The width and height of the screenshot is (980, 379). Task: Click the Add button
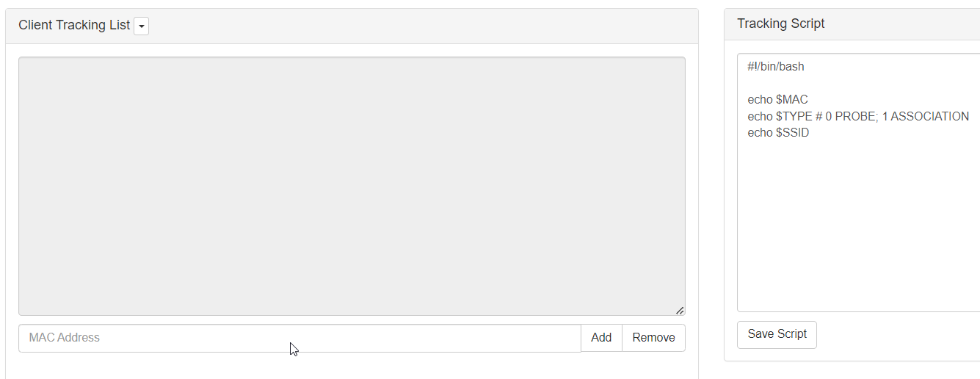coord(601,338)
